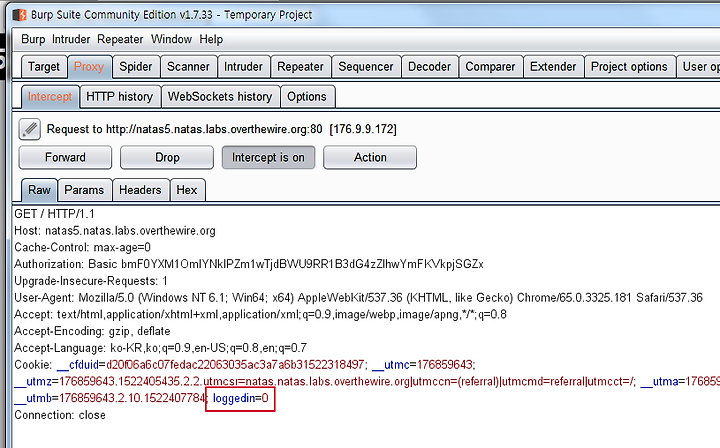Switch to the Params view tab
Screen dimensions: 720x448
[x=84, y=190]
